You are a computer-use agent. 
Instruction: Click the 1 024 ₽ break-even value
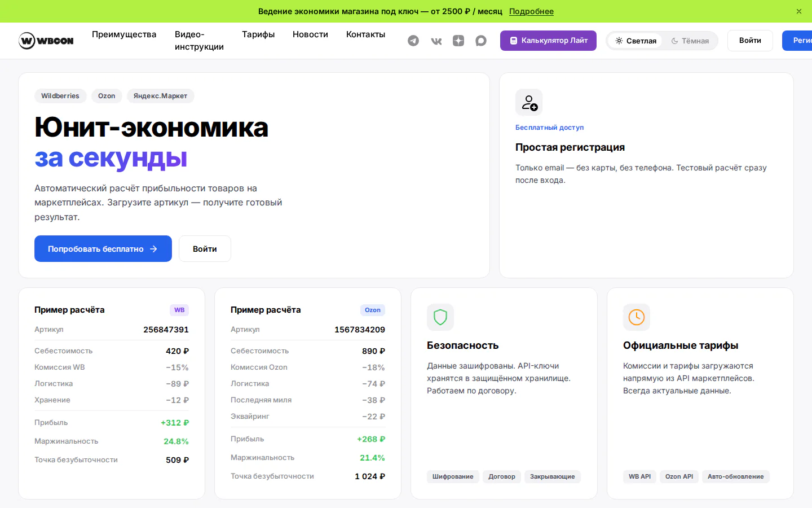370,476
